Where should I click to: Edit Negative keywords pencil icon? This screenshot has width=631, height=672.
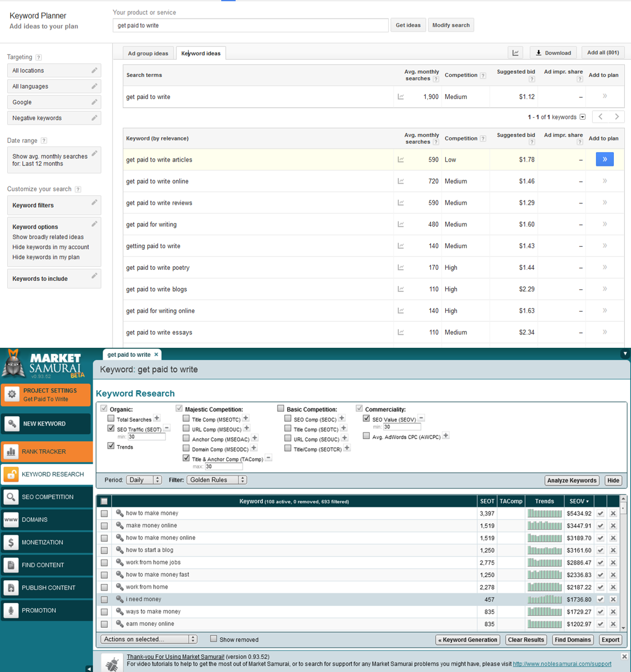(94, 118)
